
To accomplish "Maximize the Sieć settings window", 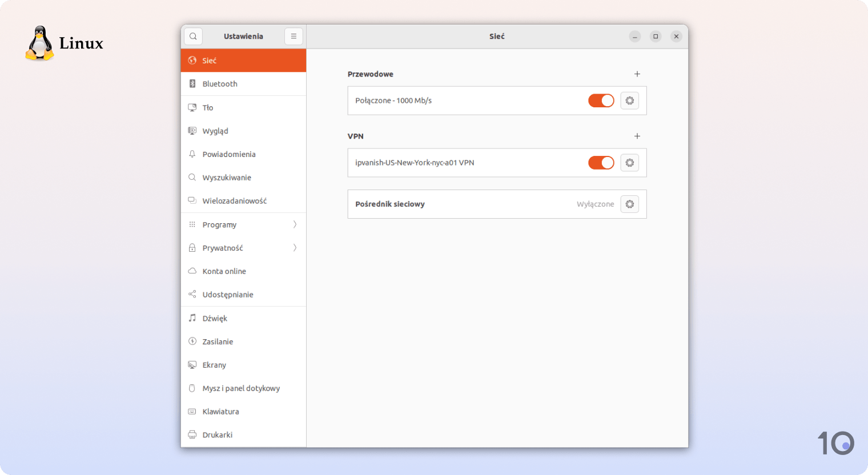I will 656,37.
